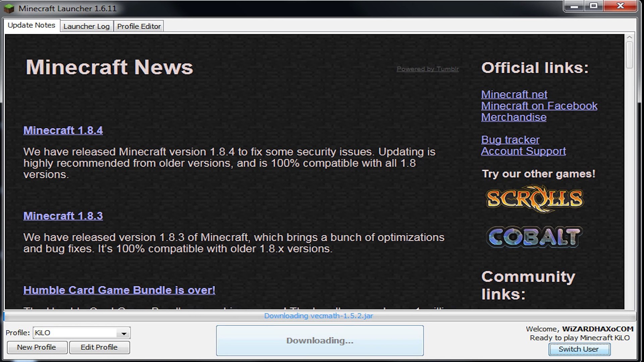Switch to the Launcher Log tab
The height and width of the screenshot is (362, 644).
(x=86, y=26)
